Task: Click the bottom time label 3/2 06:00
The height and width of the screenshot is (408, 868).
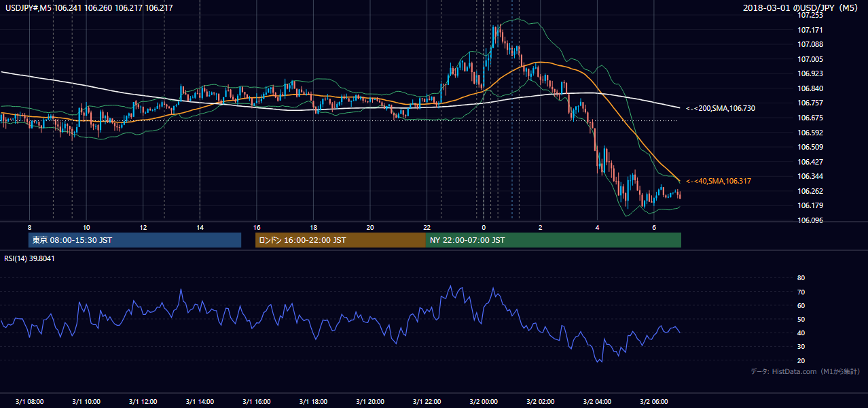Action: tap(654, 401)
